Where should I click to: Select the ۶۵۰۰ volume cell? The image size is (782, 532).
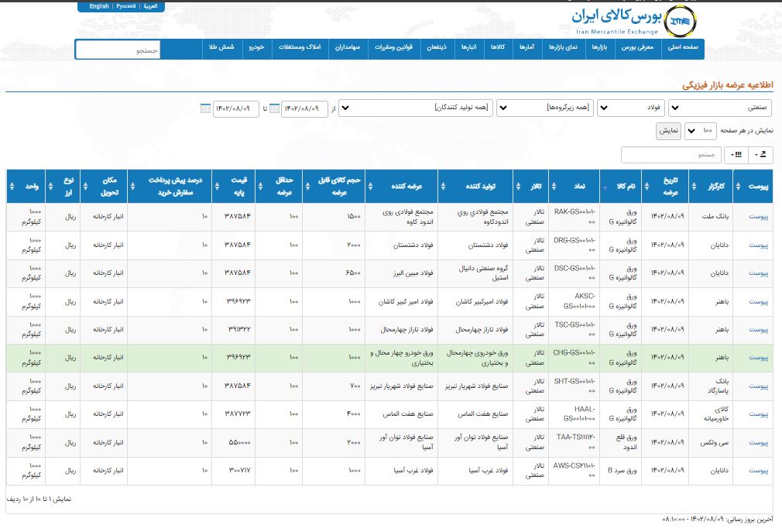pyautogui.click(x=334, y=273)
